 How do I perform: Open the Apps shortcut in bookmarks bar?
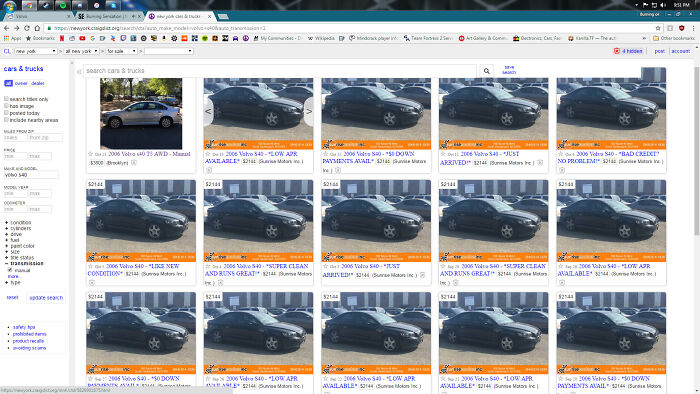point(12,38)
